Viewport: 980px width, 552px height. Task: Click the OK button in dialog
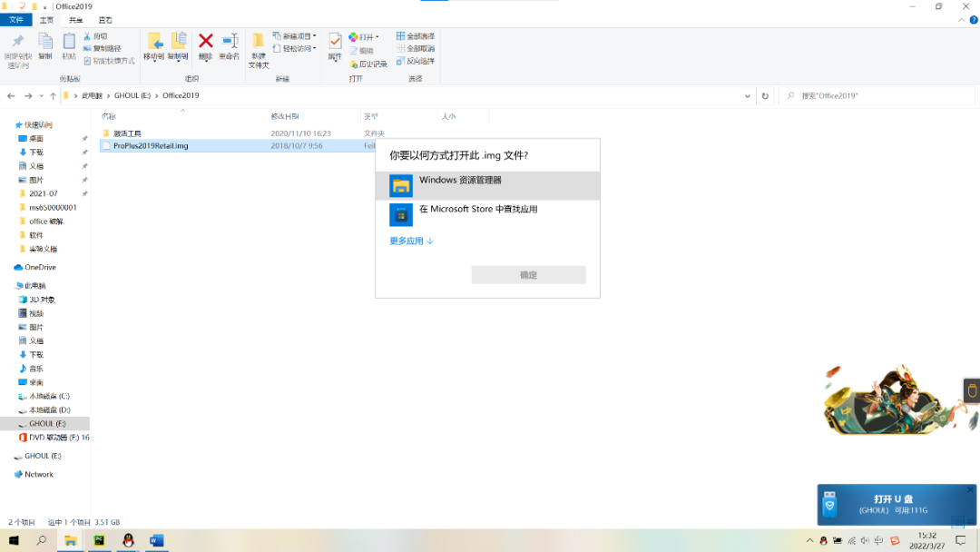[528, 275]
